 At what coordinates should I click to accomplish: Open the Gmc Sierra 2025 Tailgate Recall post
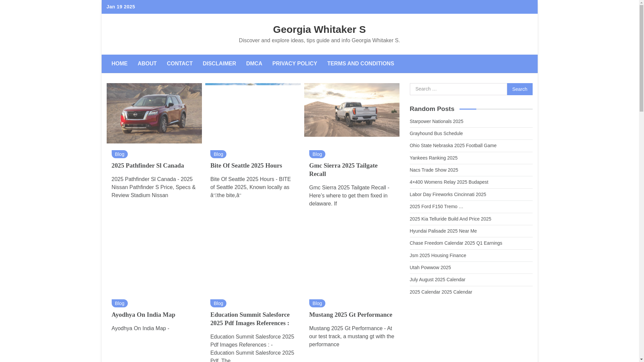point(343,170)
